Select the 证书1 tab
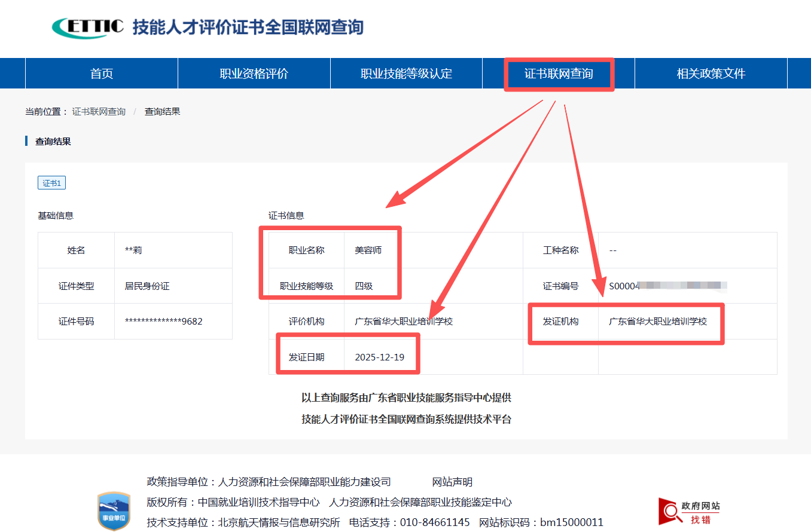This screenshot has width=811, height=532. coord(51,183)
